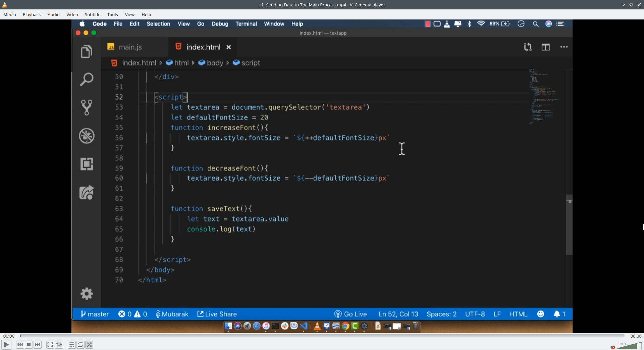644x350 pixels.
Task: Open the Extensions view in VS Code
Action: click(87, 164)
